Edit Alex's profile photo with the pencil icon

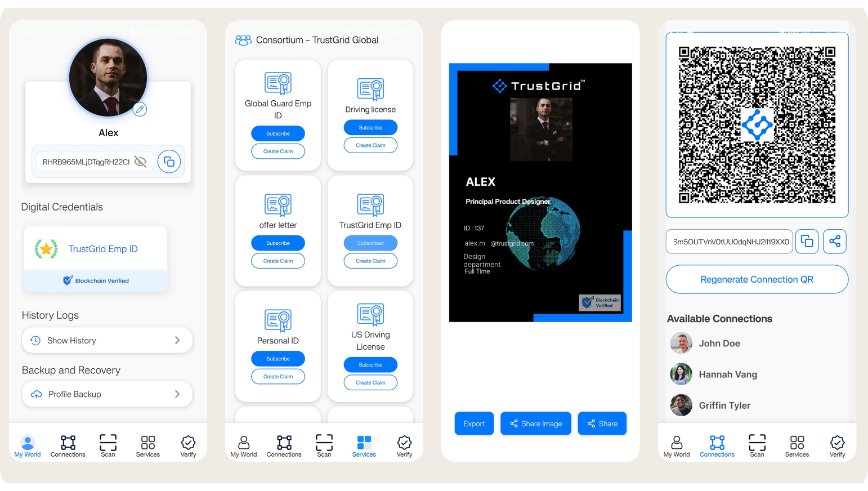click(x=140, y=109)
